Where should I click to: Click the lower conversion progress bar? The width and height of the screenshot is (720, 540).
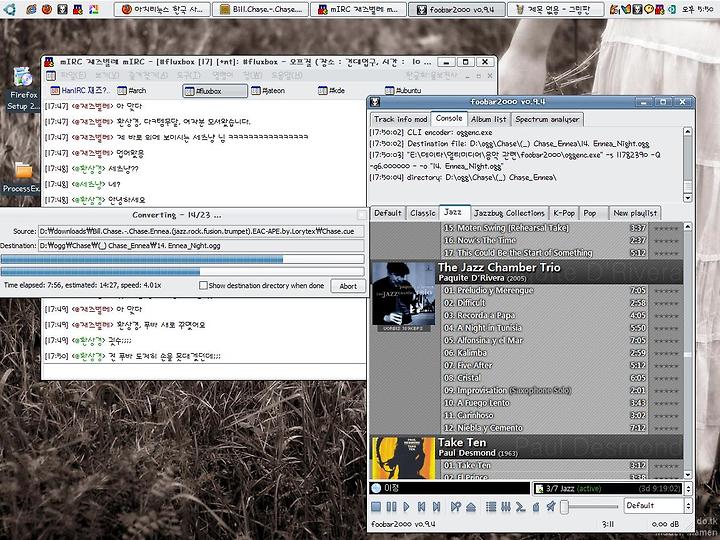(x=182, y=272)
